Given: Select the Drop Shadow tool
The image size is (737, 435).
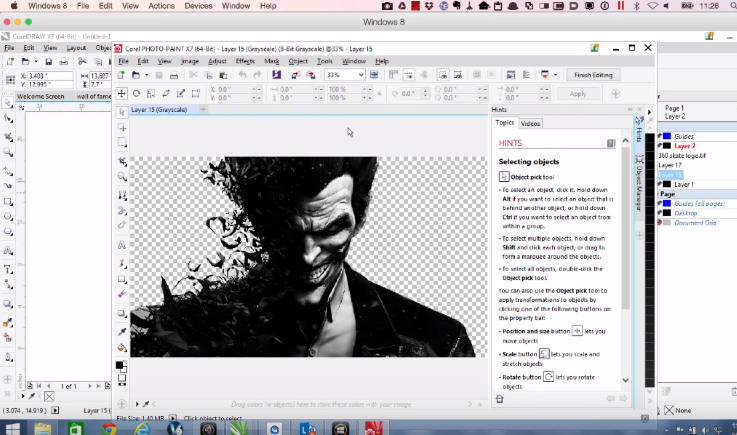Looking at the screenshot, I should pyautogui.click(x=122, y=313).
